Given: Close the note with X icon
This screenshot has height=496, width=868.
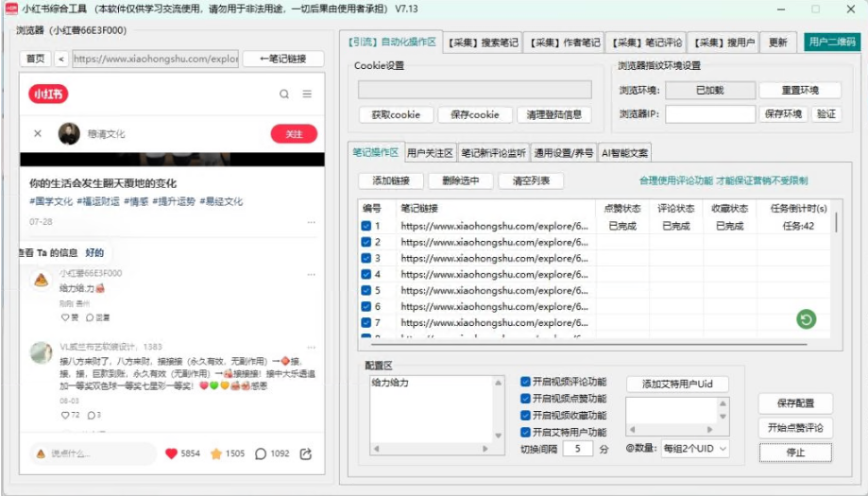Looking at the screenshot, I should point(38,133).
